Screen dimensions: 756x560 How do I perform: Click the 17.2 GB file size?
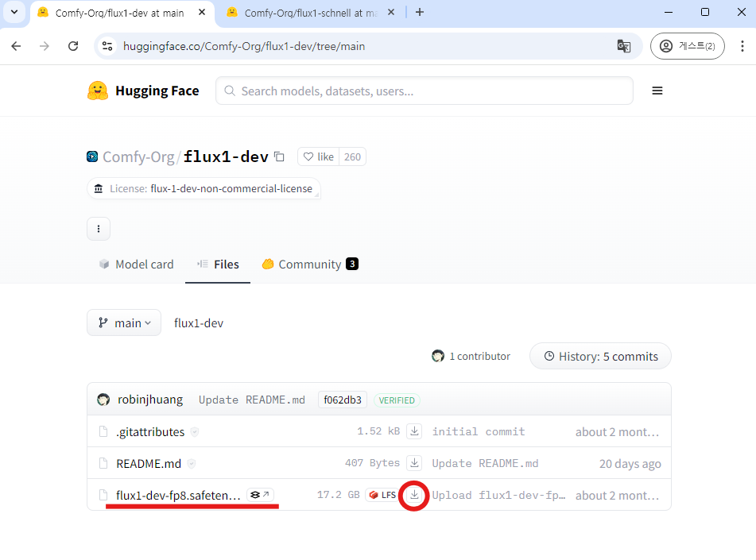338,495
